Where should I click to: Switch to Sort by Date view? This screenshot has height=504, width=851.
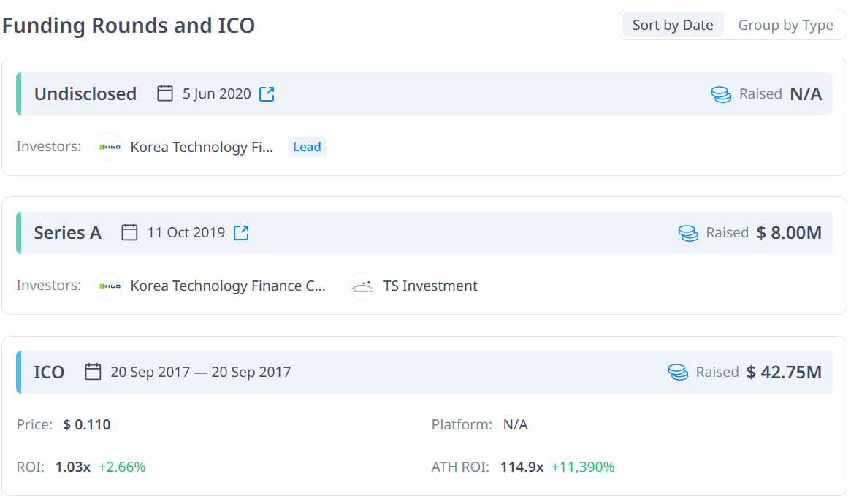[672, 25]
